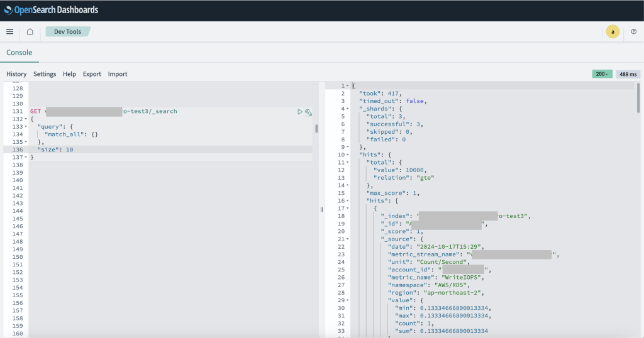Click the "match_all": {} line
This screenshot has height=338, width=644.
point(72,134)
